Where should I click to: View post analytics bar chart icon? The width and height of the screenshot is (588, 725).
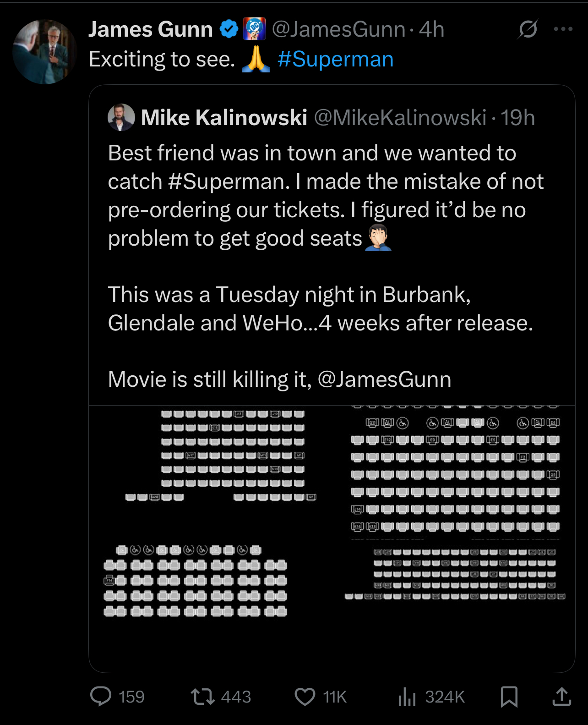pos(407,697)
